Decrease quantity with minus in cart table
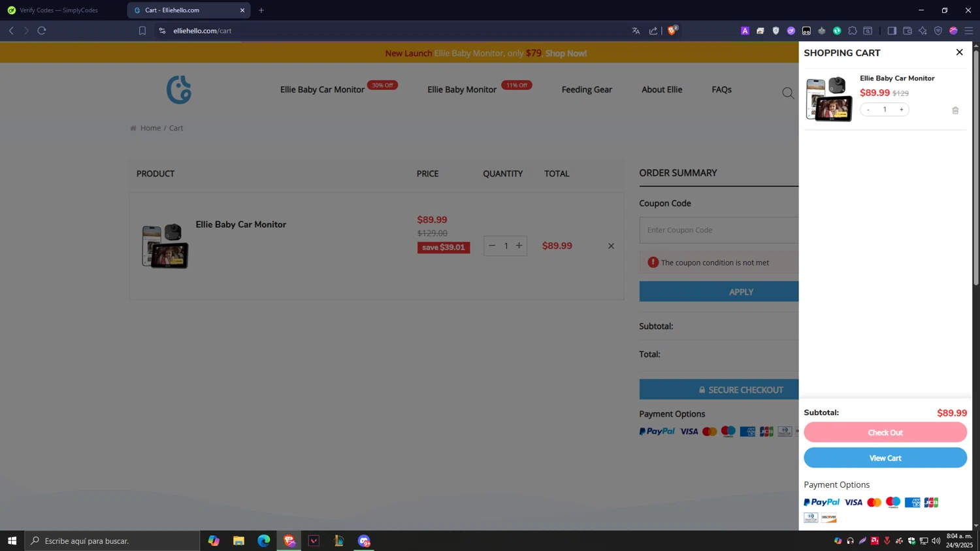 (x=492, y=245)
